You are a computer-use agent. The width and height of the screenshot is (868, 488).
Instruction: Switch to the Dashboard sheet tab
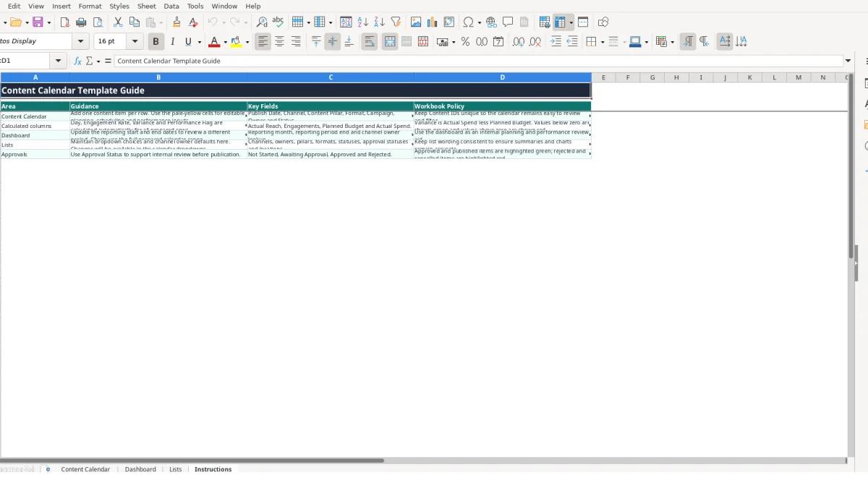(140, 469)
